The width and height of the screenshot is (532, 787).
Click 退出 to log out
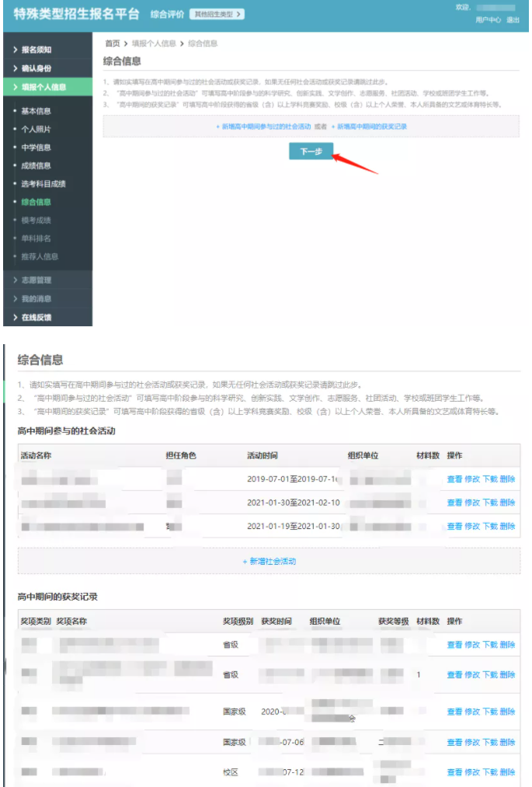click(513, 20)
